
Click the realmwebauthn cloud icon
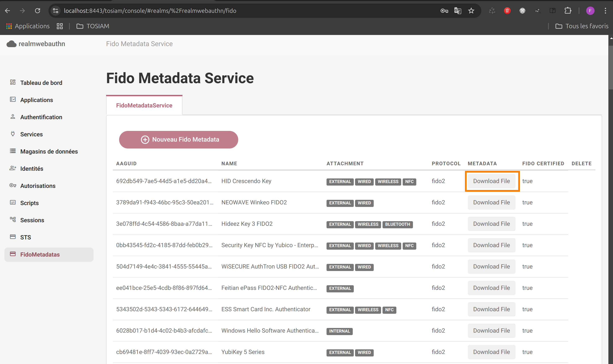pyautogui.click(x=11, y=44)
